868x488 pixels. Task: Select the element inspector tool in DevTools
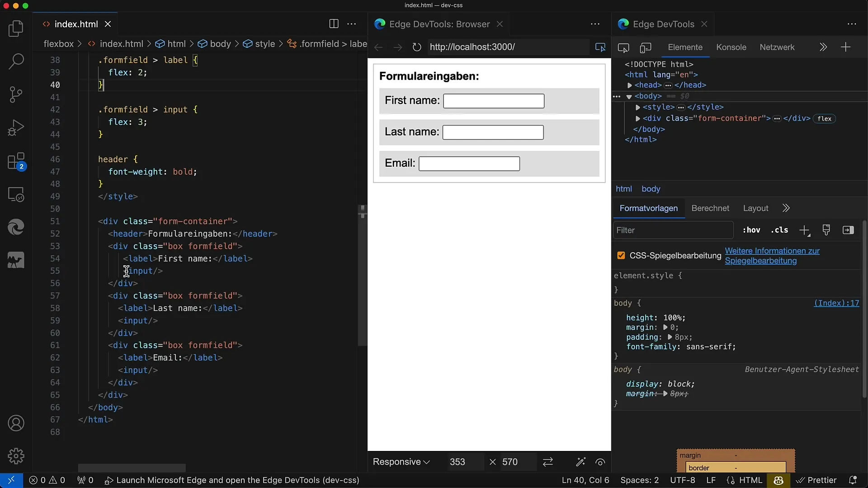point(623,47)
